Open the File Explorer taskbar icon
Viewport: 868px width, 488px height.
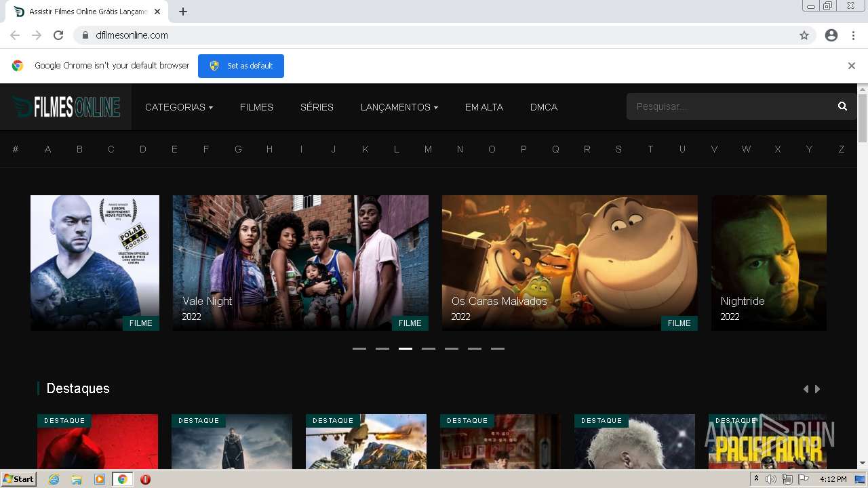coord(77,479)
